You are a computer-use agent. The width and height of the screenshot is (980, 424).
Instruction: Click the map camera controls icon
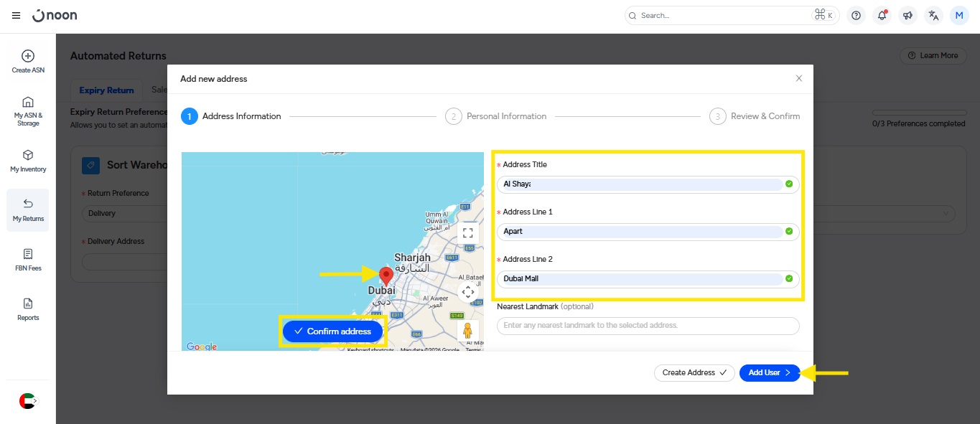point(468,292)
